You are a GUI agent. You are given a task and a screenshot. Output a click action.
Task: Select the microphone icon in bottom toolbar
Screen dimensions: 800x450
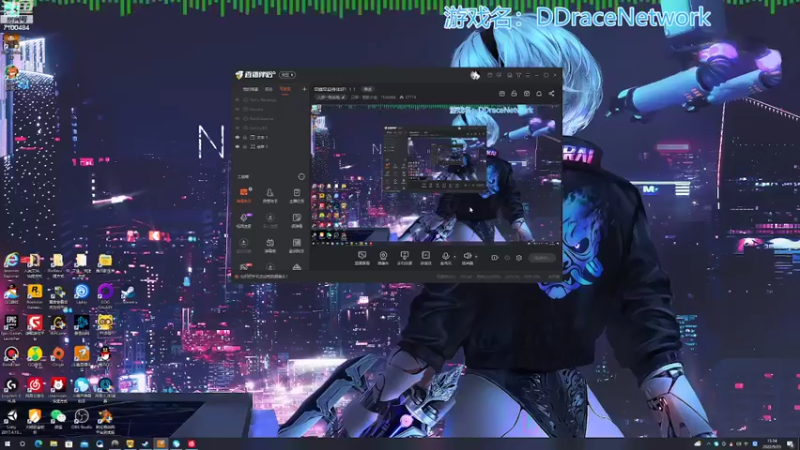445,256
